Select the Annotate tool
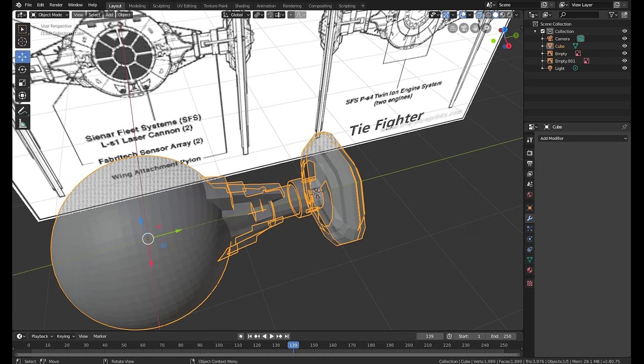Viewport: 644px width, 364px height. 22,110
